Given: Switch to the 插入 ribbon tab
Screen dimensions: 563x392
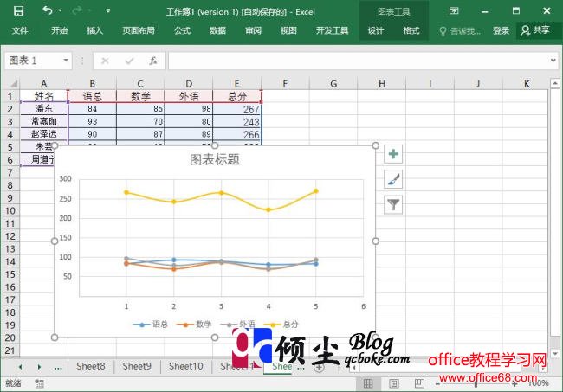Looking at the screenshot, I should click(x=94, y=30).
